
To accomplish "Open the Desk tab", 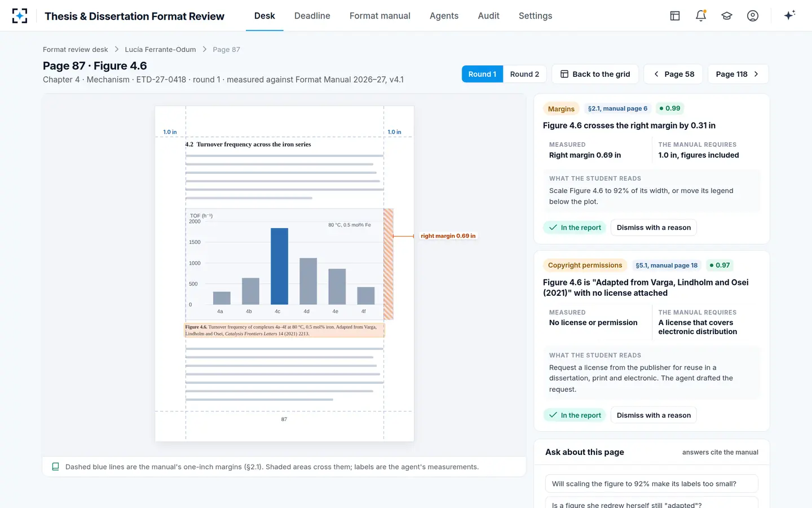I will [264, 16].
